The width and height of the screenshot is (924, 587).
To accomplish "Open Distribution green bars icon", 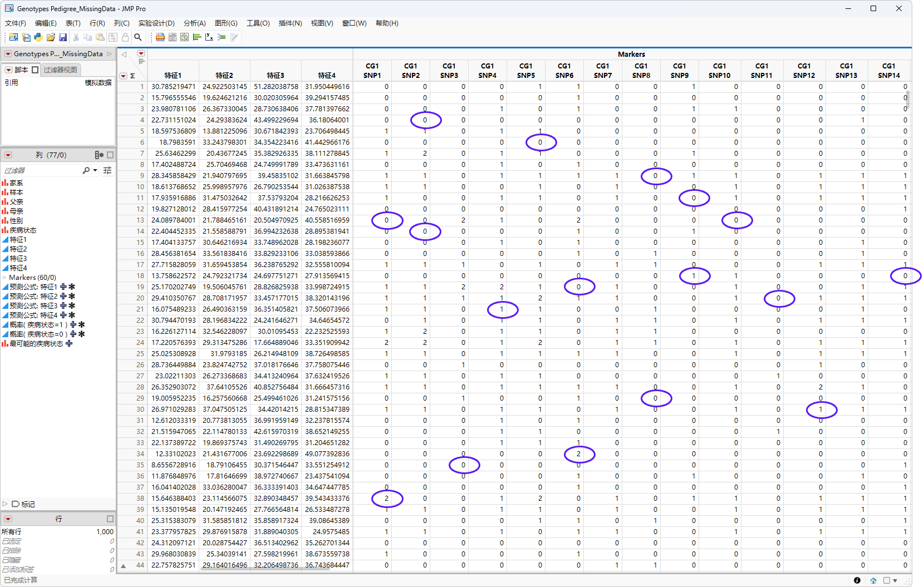I will coord(197,37).
